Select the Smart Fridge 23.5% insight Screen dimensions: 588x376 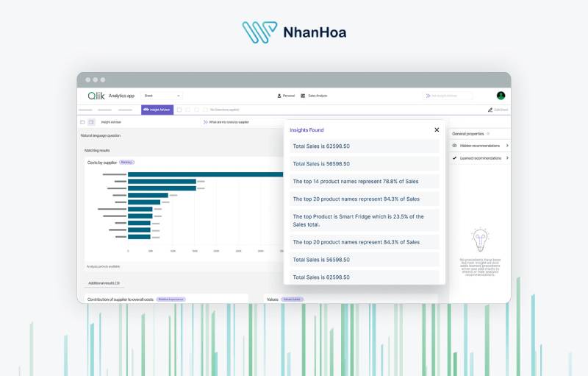(x=364, y=221)
